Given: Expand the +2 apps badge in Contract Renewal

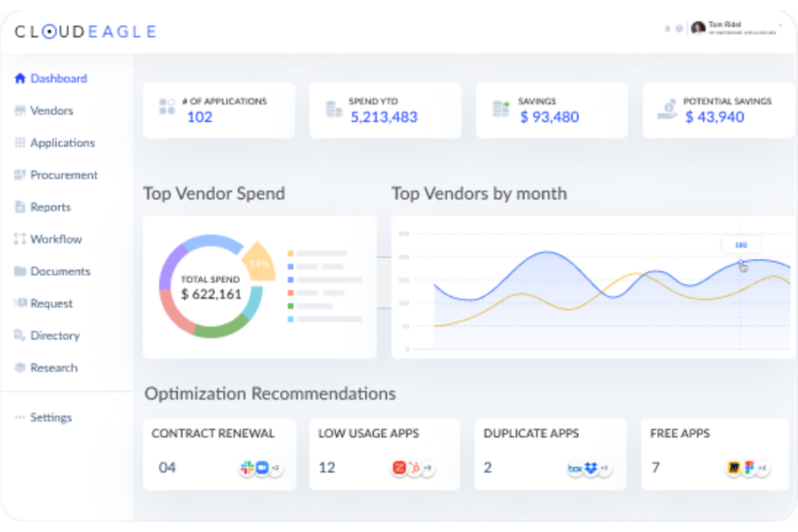Looking at the screenshot, I should click(276, 467).
